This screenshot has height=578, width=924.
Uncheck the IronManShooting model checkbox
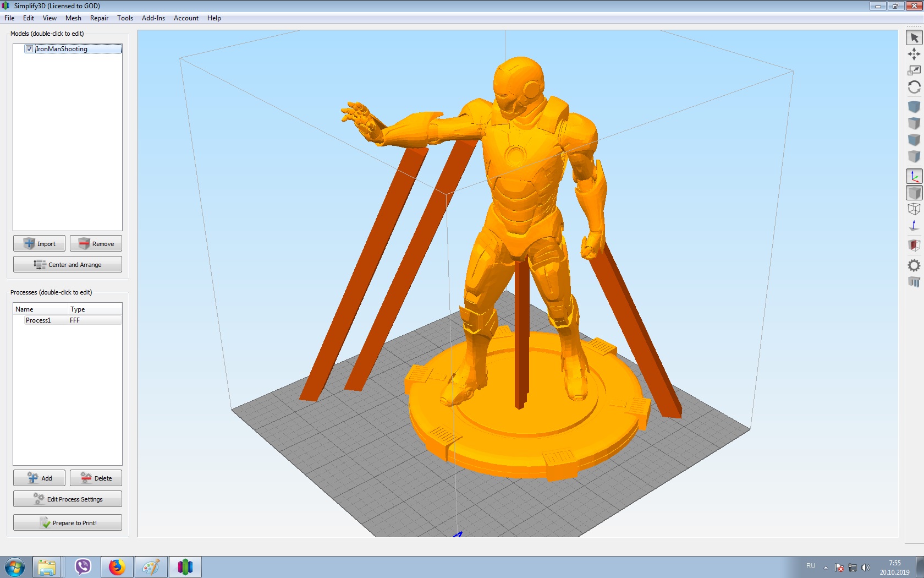click(x=29, y=49)
